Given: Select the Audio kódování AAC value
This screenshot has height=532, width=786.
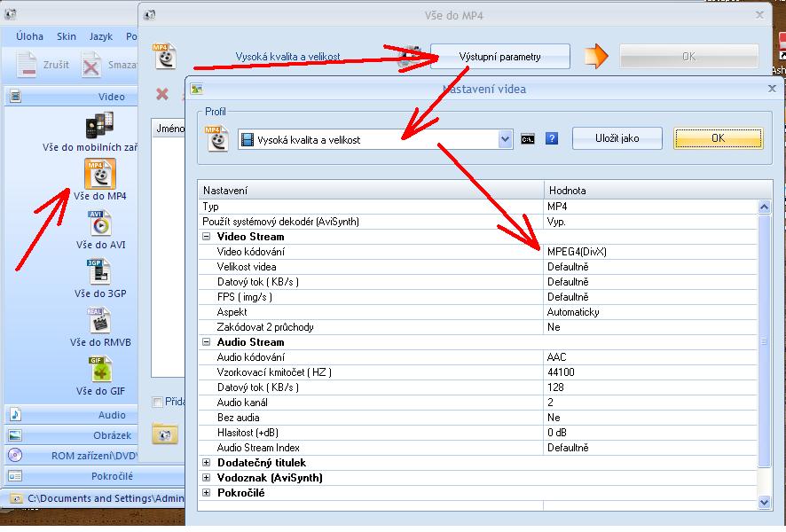Looking at the screenshot, I should pos(556,357).
